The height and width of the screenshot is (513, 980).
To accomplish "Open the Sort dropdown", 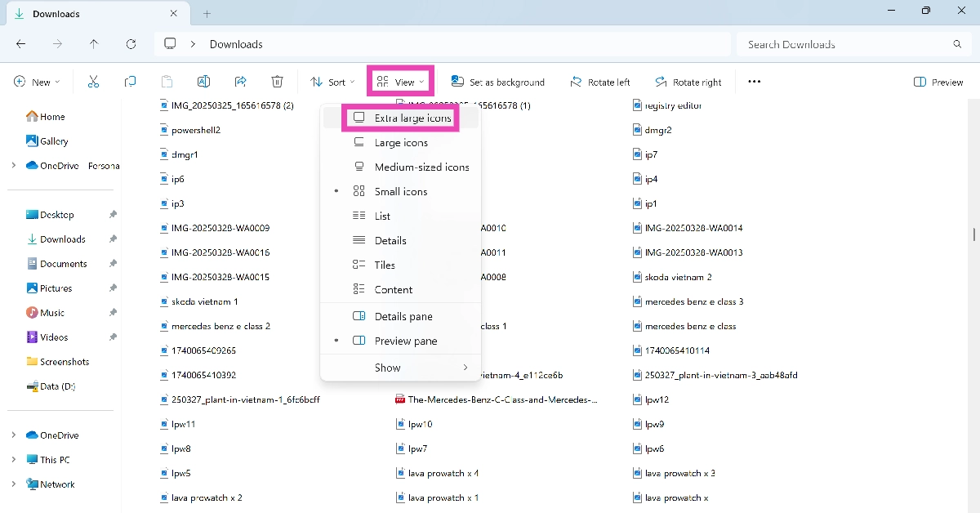I will pos(332,82).
